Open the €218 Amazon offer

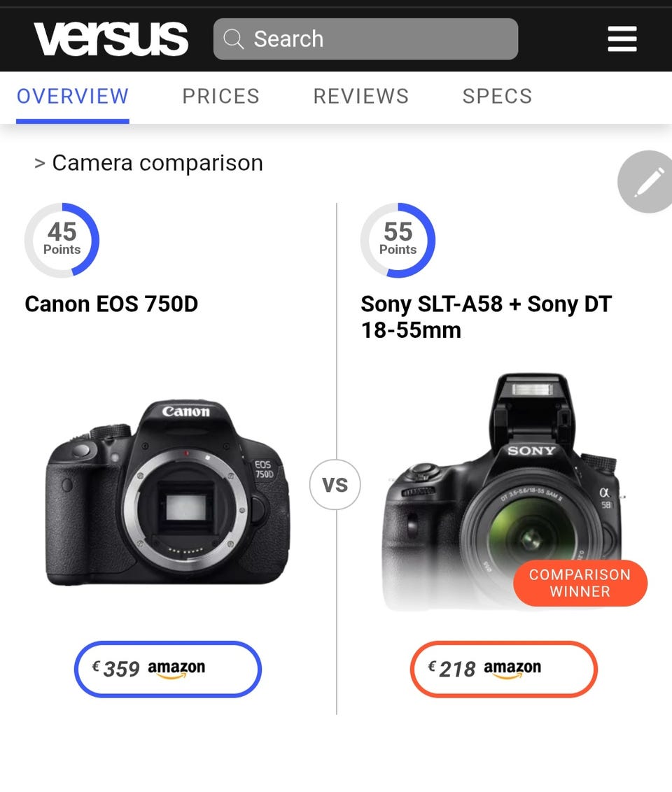tap(503, 669)
